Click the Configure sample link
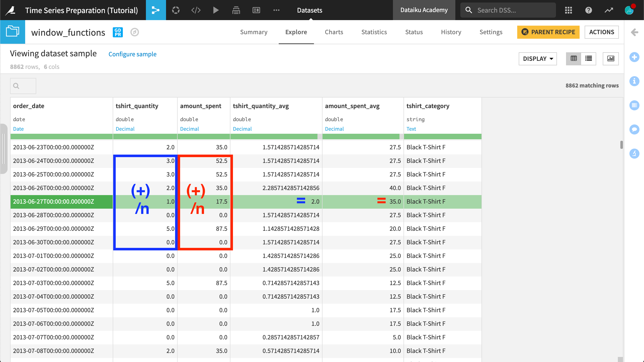The height and width of the screenshot is (362, 644). tap(133, 54)
